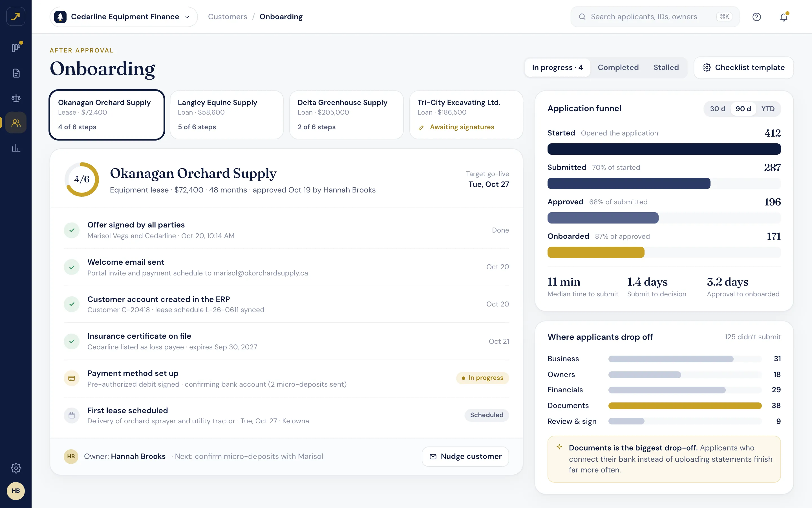This screenshot has height=508, width=812.
Task: Select the customers people icon in sidebar
Action: click(16, 123)
